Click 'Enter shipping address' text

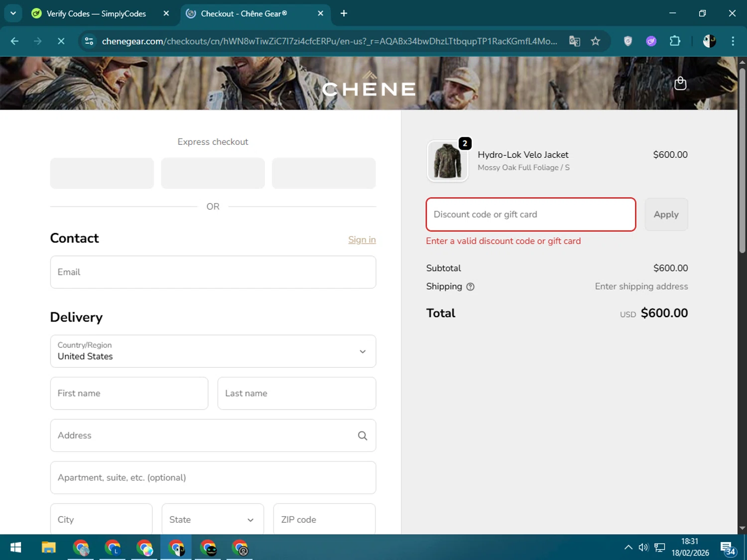641,287
